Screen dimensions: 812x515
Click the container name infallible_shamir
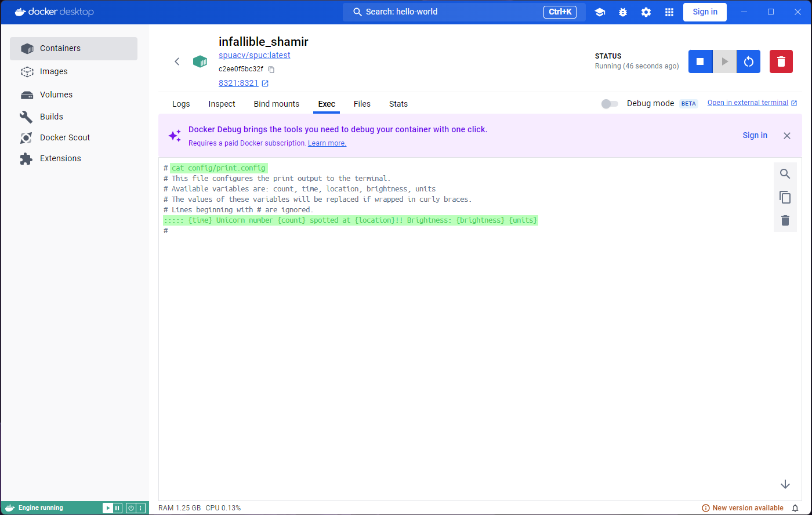[x=263, y=42]
